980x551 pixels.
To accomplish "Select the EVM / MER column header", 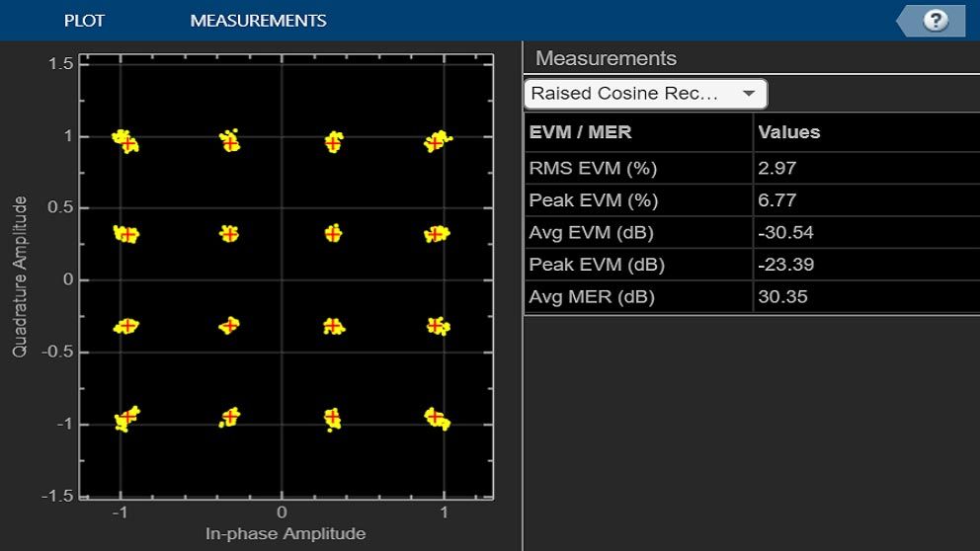I will (x=580, y=132).
